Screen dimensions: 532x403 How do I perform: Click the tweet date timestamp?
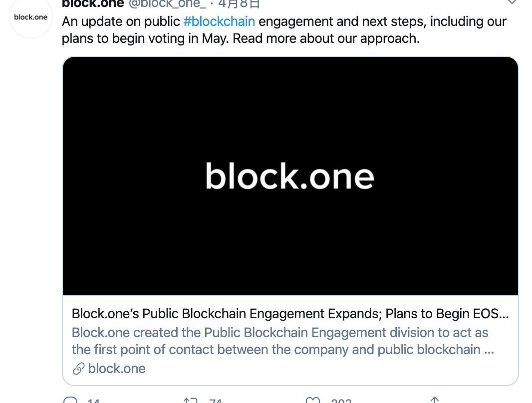[239, 3]
